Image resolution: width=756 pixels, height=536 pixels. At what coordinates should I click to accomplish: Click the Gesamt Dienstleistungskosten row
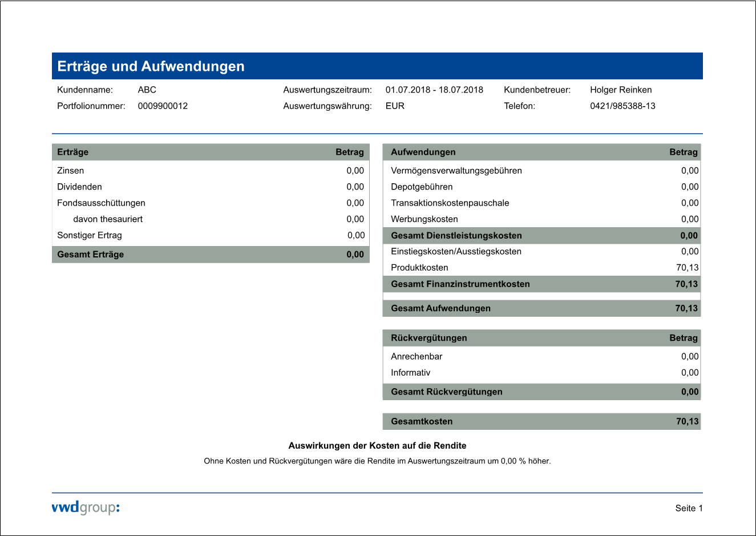pyautogui.click(x=541, y=236)
